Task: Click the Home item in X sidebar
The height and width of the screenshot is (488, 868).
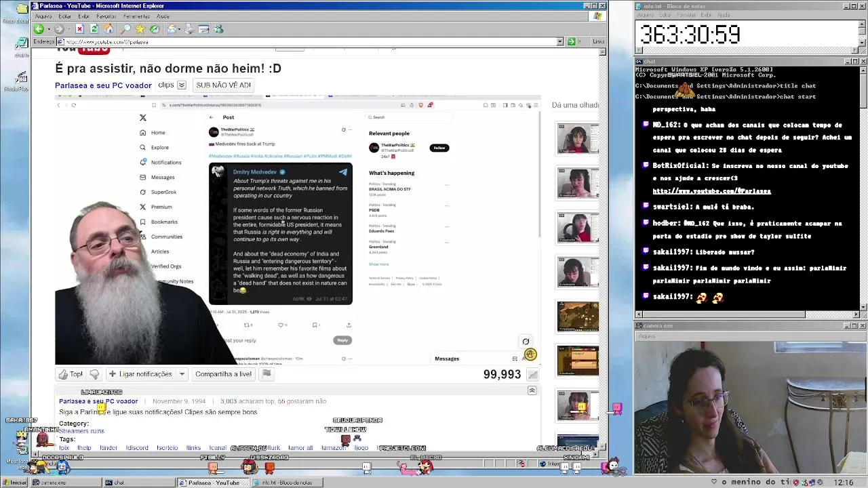Action: 153,133
